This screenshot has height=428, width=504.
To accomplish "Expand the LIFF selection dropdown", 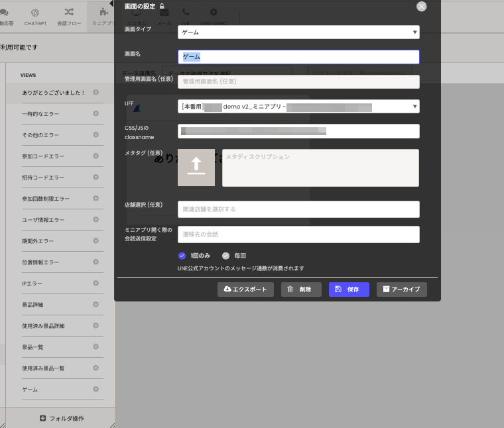I will point(298,106).
